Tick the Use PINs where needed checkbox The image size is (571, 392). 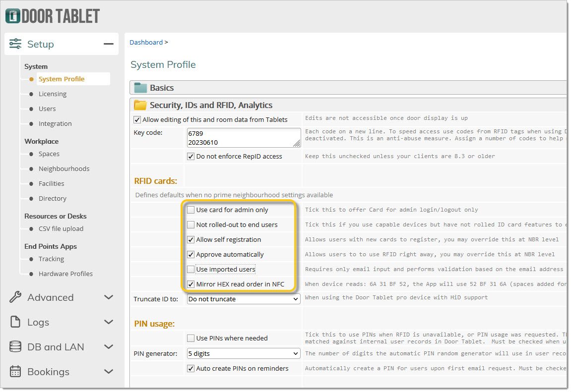190,338
